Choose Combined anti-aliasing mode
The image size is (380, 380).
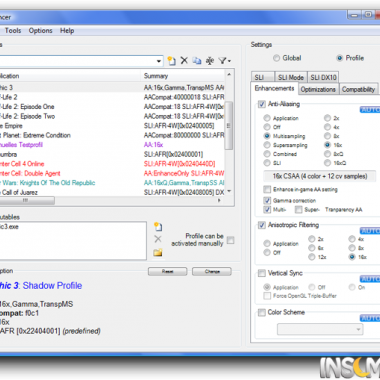tap(267, 154)
